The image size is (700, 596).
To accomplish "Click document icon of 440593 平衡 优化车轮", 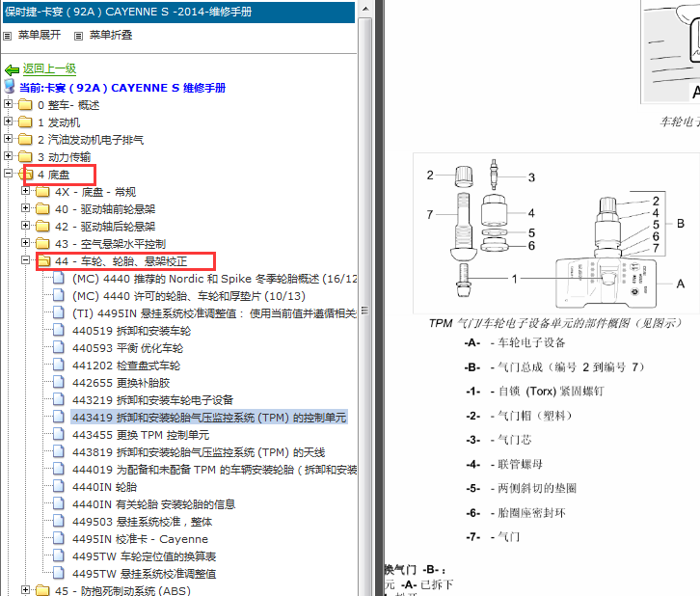I will tap(59, 347).
